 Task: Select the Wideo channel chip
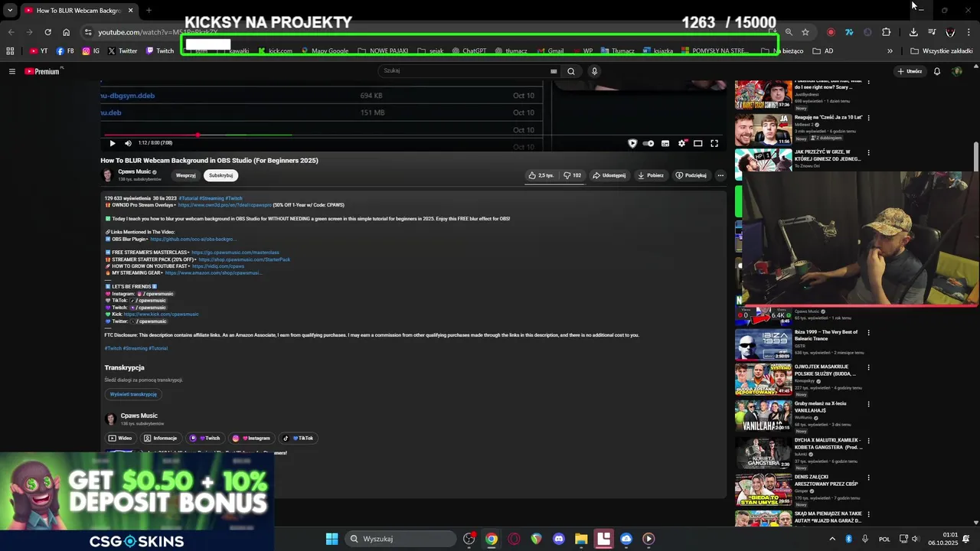tap(120, 439)
